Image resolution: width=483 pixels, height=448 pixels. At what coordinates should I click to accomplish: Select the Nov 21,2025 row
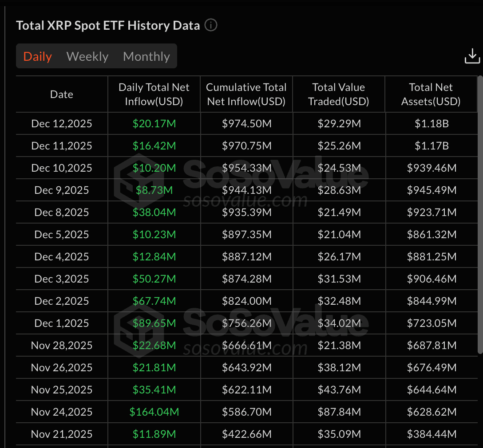(x=61, y=434)
